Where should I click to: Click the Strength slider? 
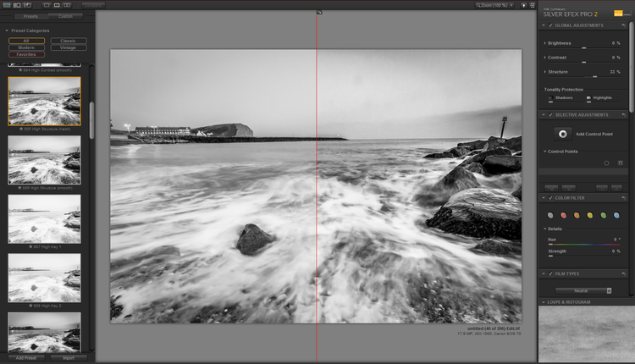(x=584, y=256)
